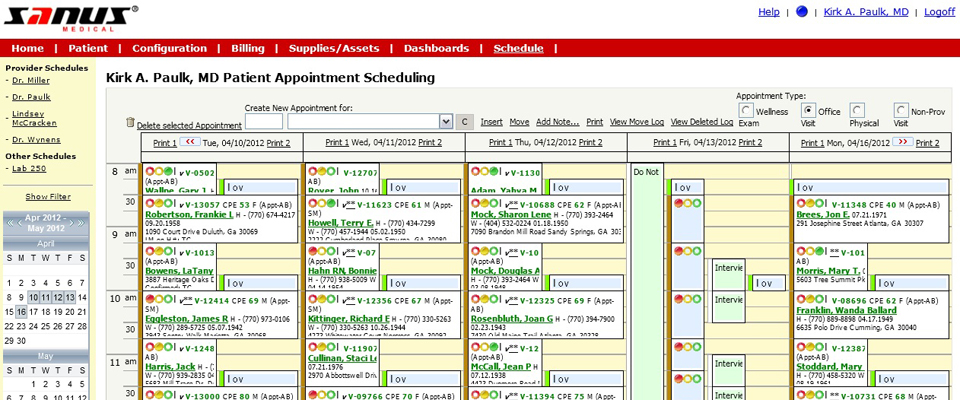
Task: Expand the Show Filter section
Action: coord(48,197)
